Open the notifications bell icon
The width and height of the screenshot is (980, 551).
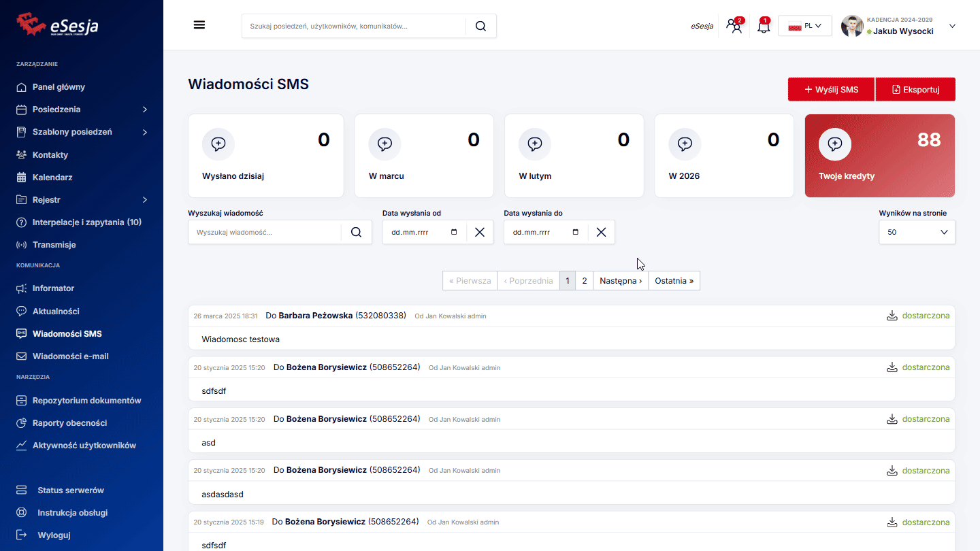[x=764, y=27]
